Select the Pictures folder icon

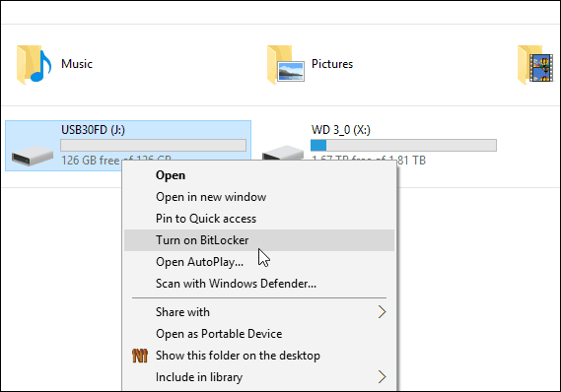pyautogui.click(x=286, y=65)
